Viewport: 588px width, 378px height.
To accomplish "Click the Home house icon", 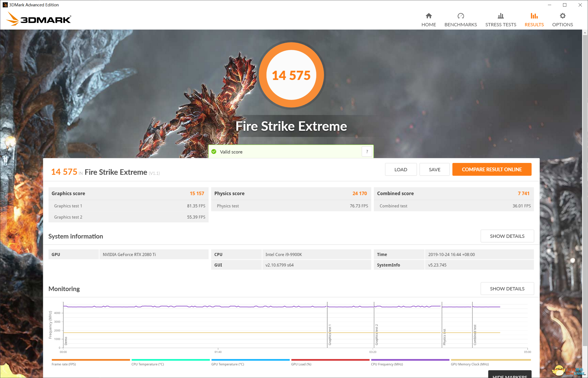I will coord(429,16).
